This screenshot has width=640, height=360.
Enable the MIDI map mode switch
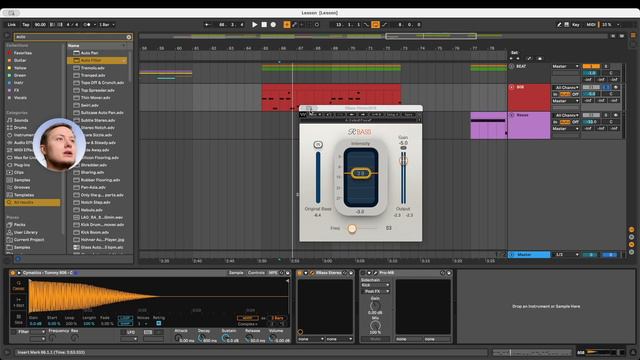pos(591,24)
